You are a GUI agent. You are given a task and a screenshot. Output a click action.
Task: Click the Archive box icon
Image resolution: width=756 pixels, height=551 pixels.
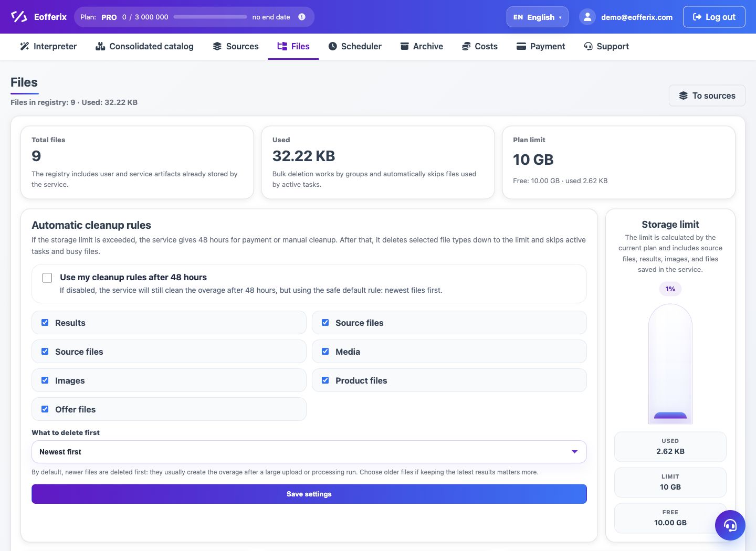click(x=405, y=46)
